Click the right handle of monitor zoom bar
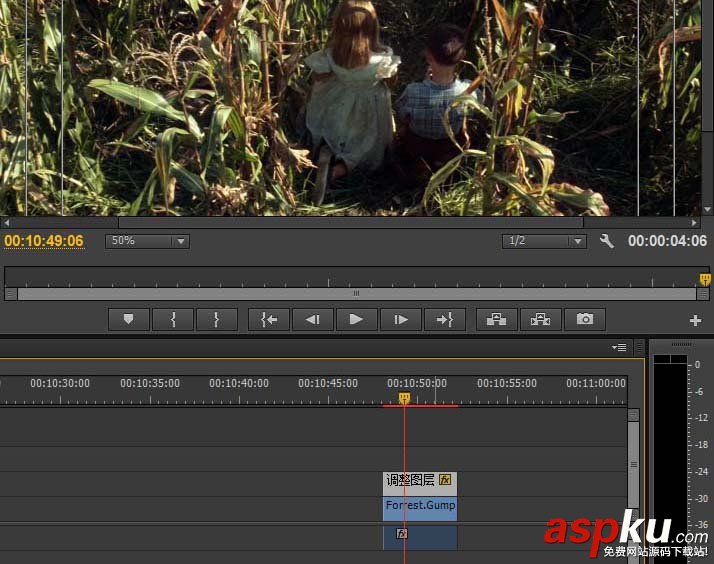Viewport: 714px width, 564px height. click(703, 295)
